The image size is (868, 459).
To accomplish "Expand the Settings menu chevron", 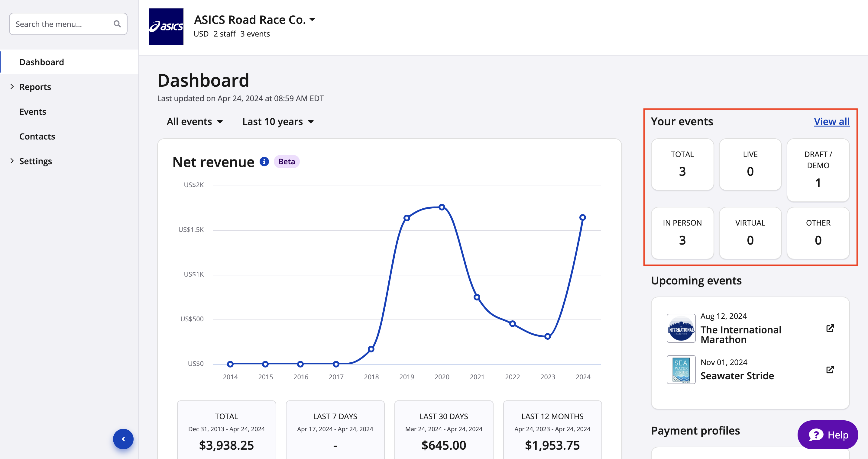I will 12,161.
